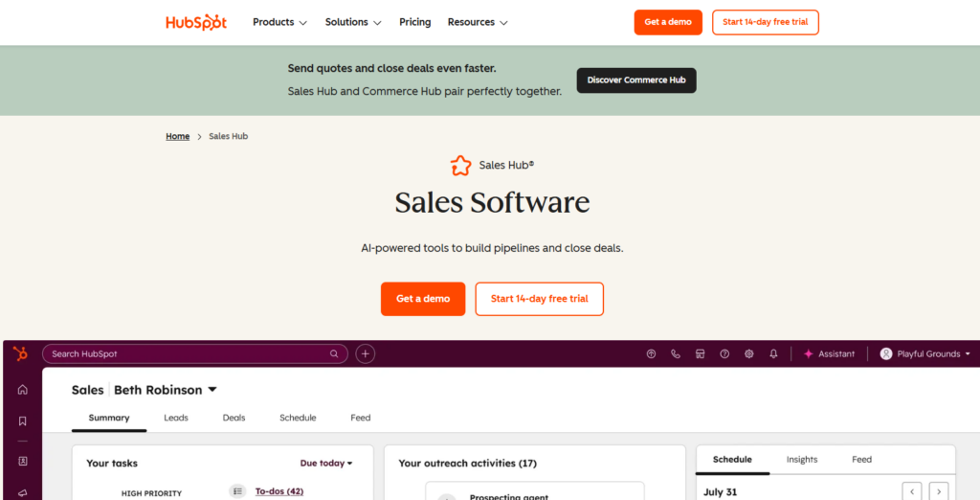This screenshot has height=500, width=980.
Task: Open the marketing megaphone icon in the sidebar
Action: pos(23,493)
